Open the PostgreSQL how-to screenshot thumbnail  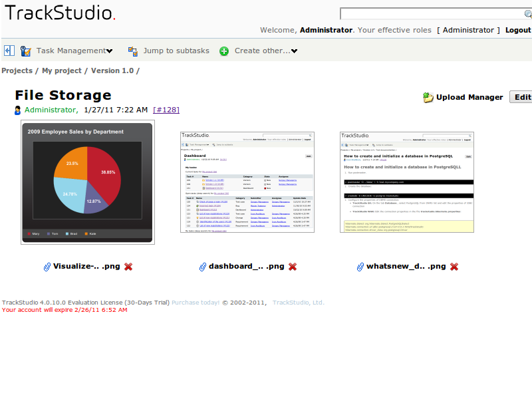pyautogui.click(x=407, y=182)
